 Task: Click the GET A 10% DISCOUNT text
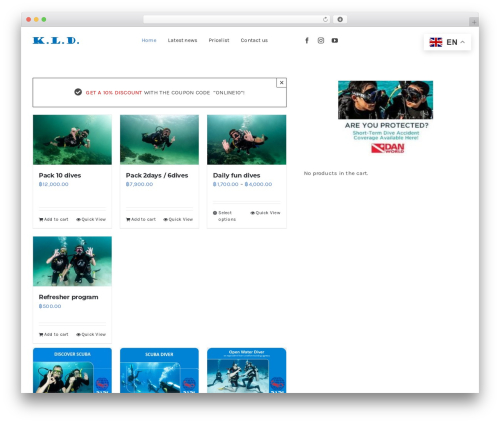click(114, 93)
